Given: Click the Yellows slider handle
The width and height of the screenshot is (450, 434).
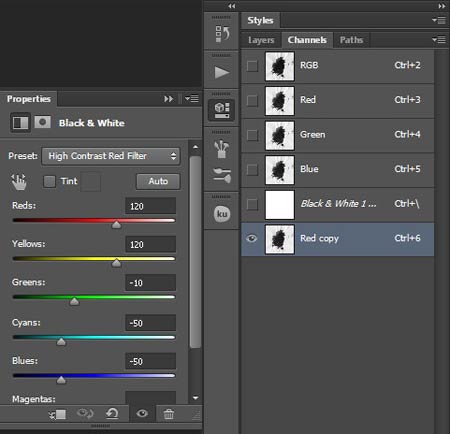Looking at the screenshot, I should point(116,263).
